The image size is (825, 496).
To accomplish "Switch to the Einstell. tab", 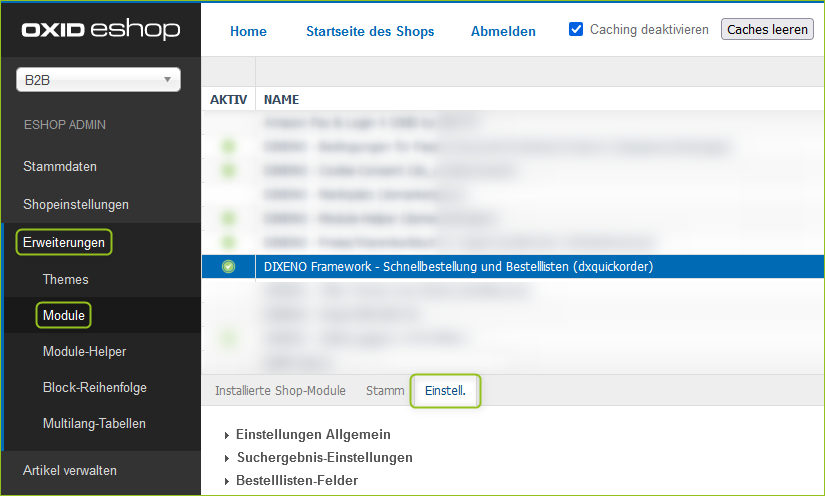I will (445, 391).
